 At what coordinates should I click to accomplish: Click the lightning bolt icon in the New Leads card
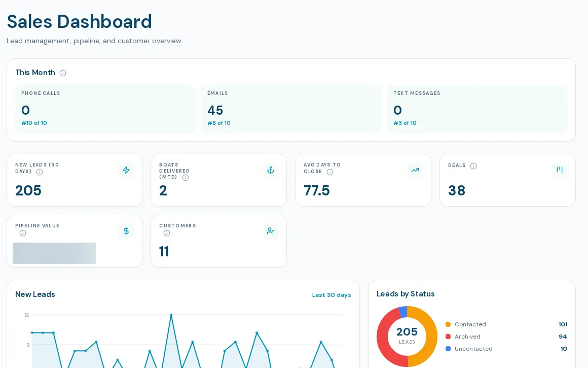point(126,170)
